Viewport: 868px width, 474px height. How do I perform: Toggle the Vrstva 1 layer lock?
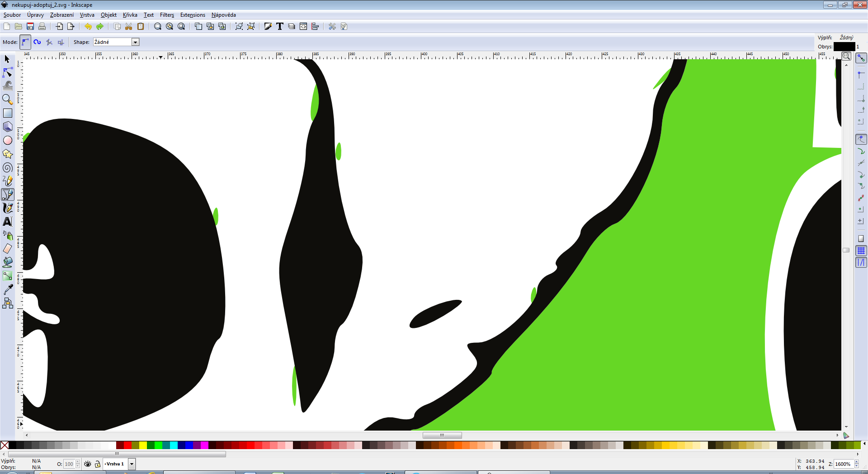pyautogui.click(x=98, y=464)
